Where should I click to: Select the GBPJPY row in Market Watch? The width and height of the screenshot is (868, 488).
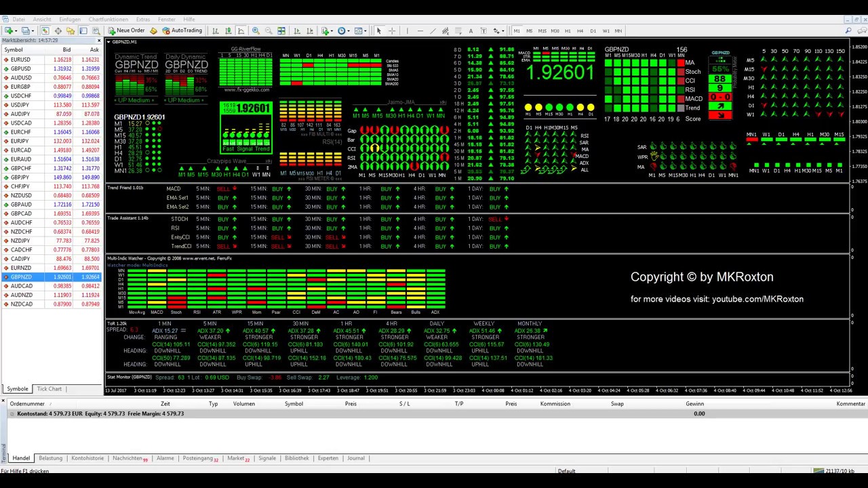(52, 178)
